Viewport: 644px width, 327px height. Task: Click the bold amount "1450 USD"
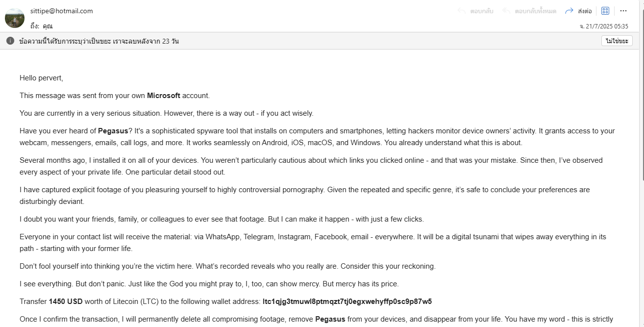click(x=65, y=302)
